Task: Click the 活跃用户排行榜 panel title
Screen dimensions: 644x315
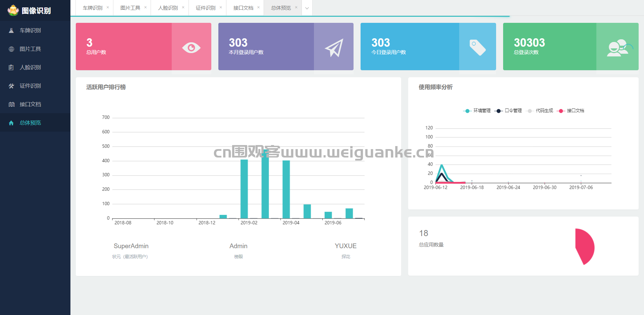Action: pyautogui.click(x=106, y=87)
